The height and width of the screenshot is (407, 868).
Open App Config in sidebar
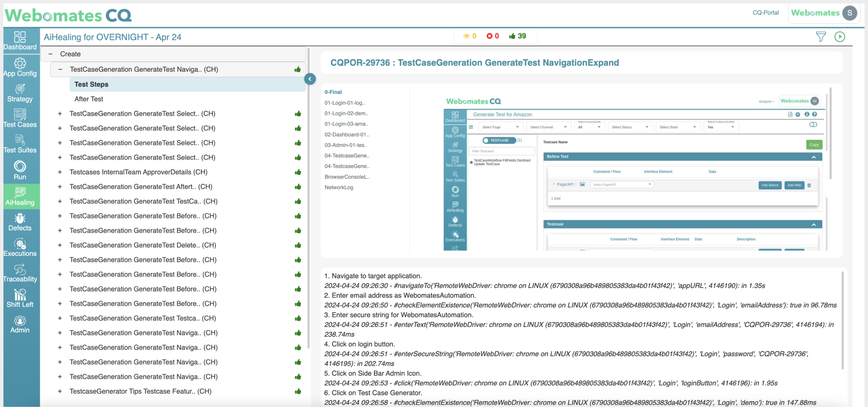20,67
